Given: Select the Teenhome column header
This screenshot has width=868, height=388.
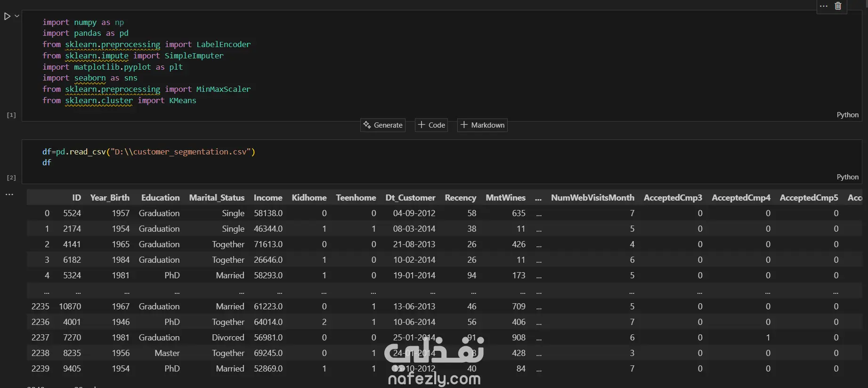Looking at the screenshot, I should 356,198.
